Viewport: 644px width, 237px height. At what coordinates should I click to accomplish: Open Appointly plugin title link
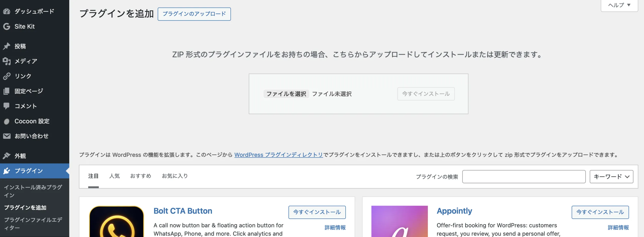point(454,211)
